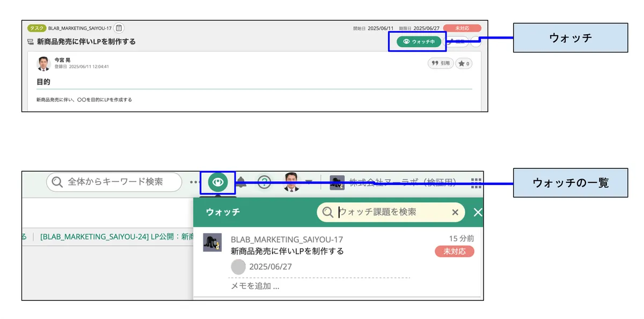Star the issue description by 今宮 晃
The width and height of the screenshot is (644, 319).
[x=464, y=63]
